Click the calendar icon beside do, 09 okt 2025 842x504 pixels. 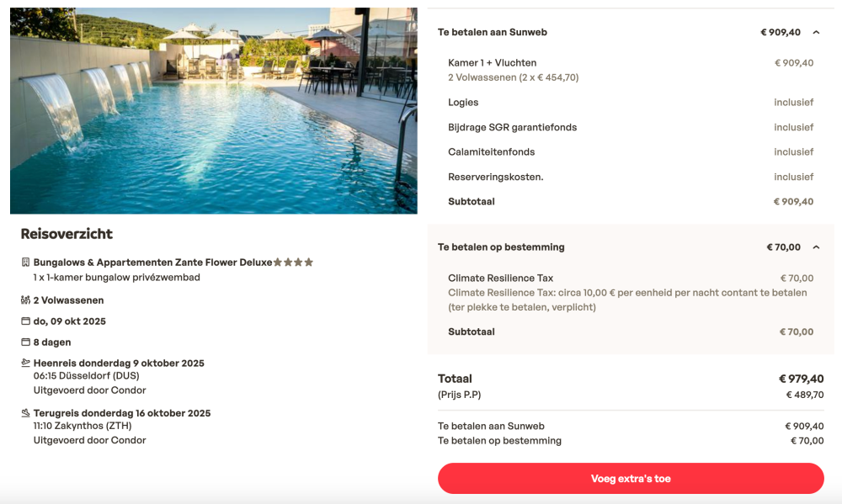point(25,321)
